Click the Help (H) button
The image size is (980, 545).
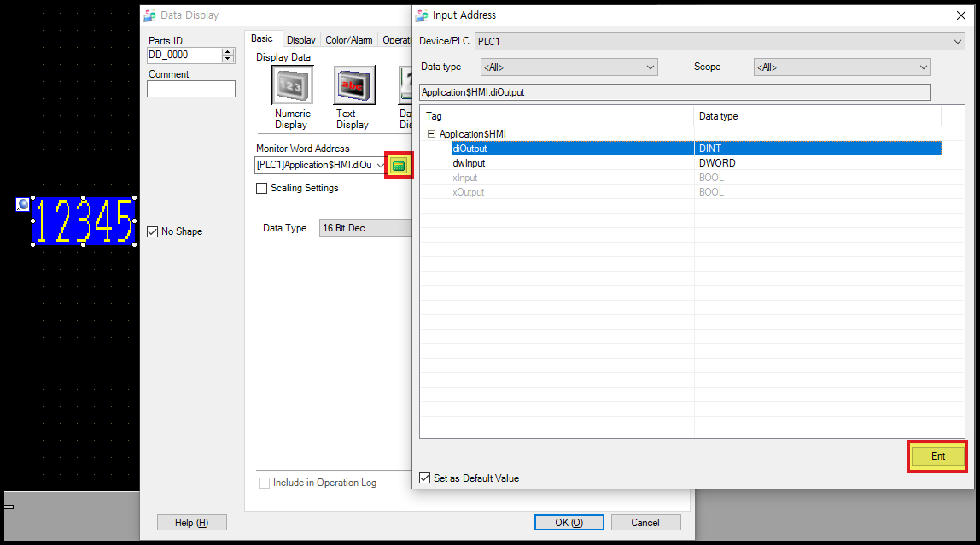(x=191, y=523)
